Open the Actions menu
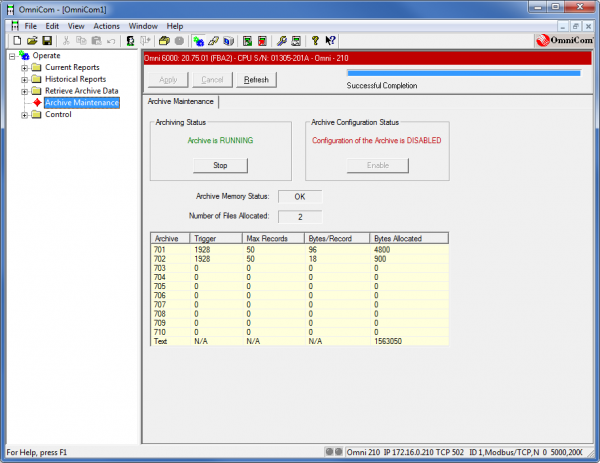The width and height of the screenshot is (600, 463). coord(107,25)
